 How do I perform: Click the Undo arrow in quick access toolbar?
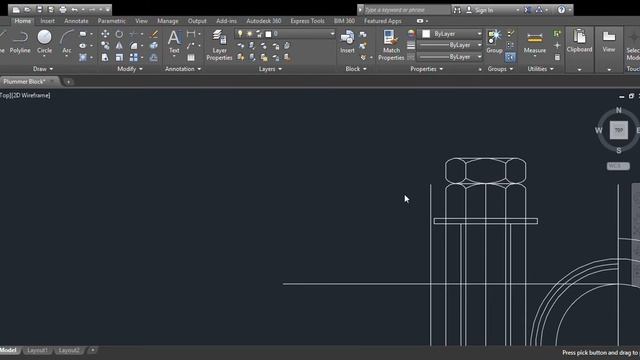[x=74, y=9]
